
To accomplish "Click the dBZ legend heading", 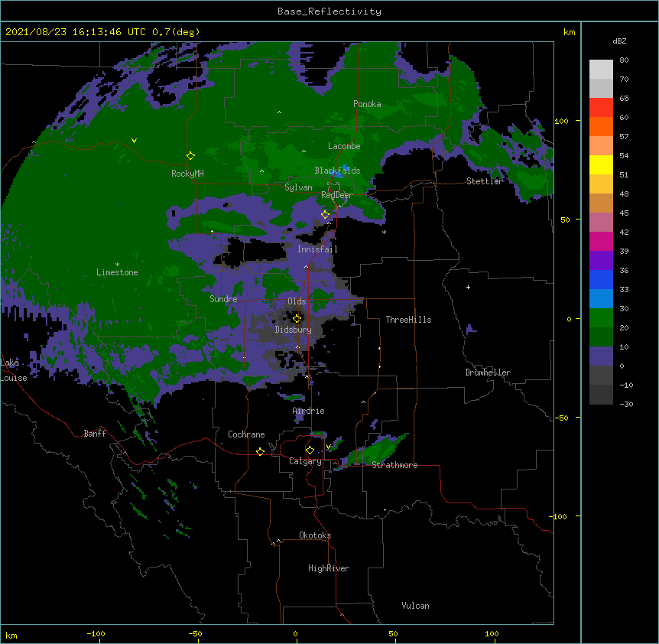I will click(619, 41).
